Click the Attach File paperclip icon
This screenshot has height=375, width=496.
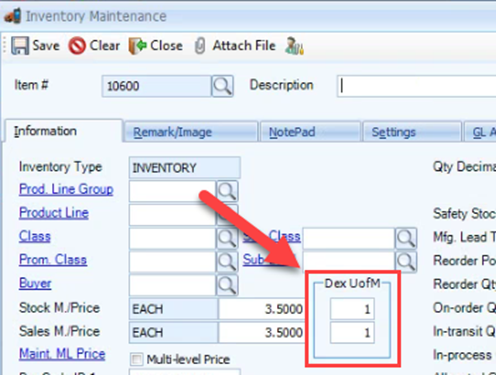click(x=200, y=46)
